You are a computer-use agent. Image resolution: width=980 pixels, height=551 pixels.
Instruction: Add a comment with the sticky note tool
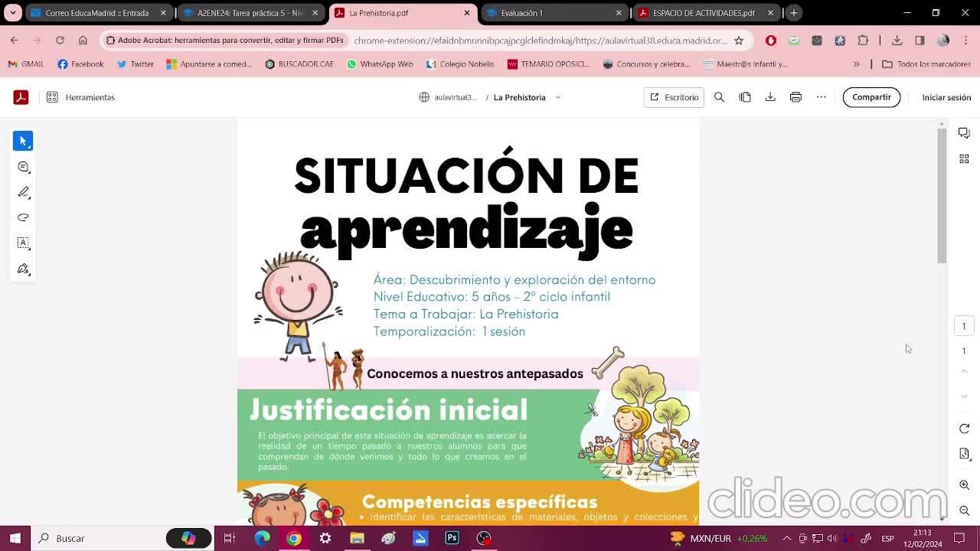[x=23, y=167]
